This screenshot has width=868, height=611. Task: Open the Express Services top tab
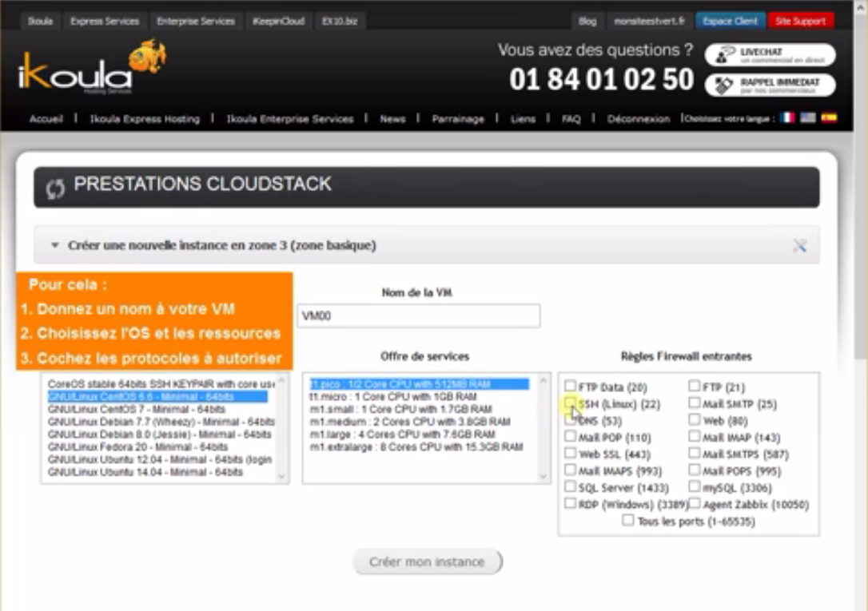point(105,21)
